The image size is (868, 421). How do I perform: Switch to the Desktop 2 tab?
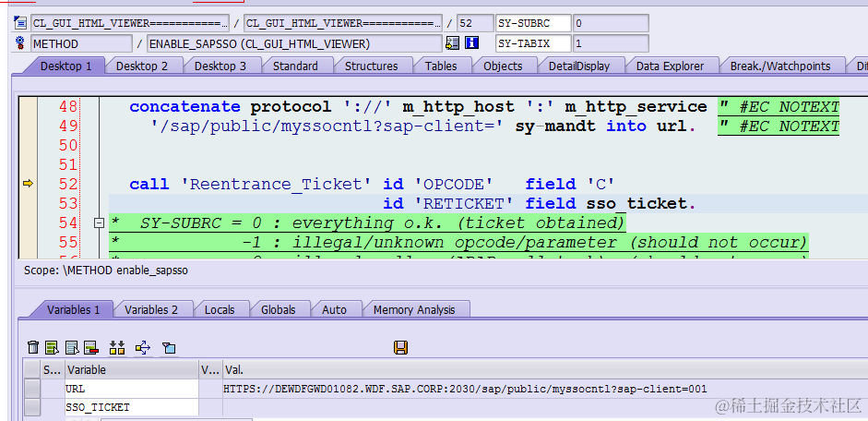tap(142, 66)
